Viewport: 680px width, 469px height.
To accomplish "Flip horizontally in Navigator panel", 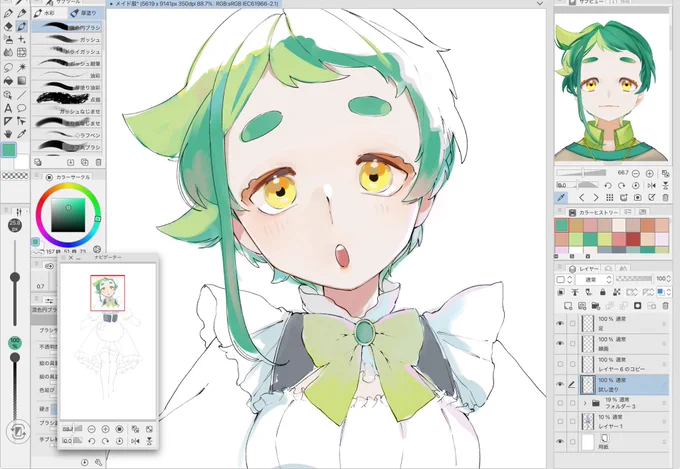I will tap(135, 441).
